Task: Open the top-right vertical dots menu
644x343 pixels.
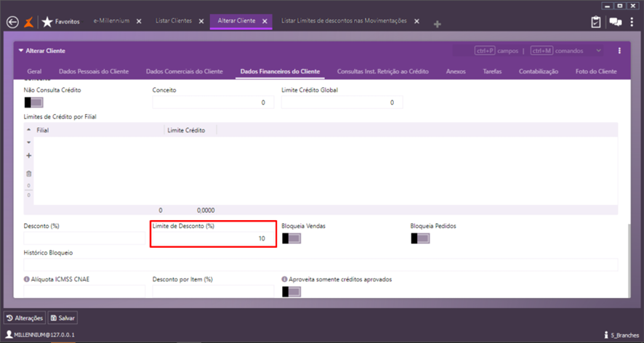Action: coord(632,23)
